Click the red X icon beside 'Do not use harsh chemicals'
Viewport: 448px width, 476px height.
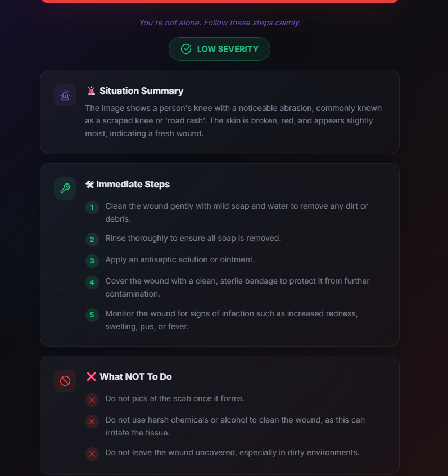92,421
